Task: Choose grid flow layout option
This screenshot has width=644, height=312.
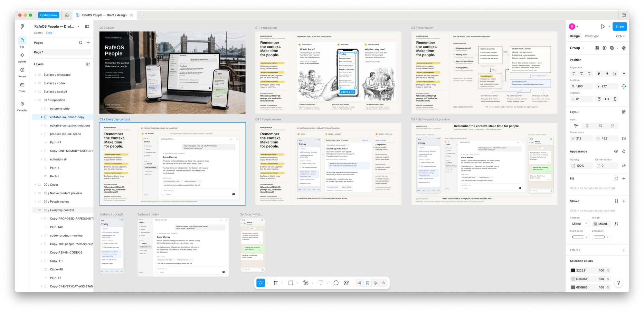Action: (x=612, y=126)
